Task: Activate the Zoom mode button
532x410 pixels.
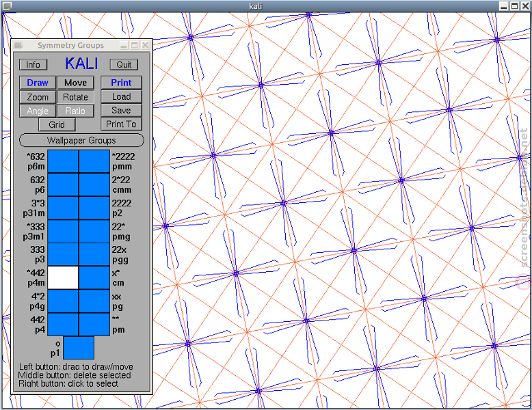Action: (38, 97)
